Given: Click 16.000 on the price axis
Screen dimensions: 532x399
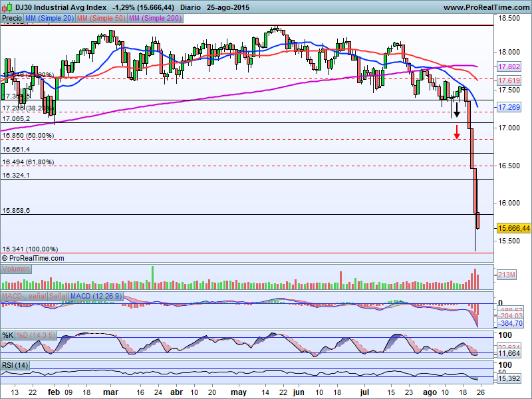Looking at the screenshot, I should point(509,203).
